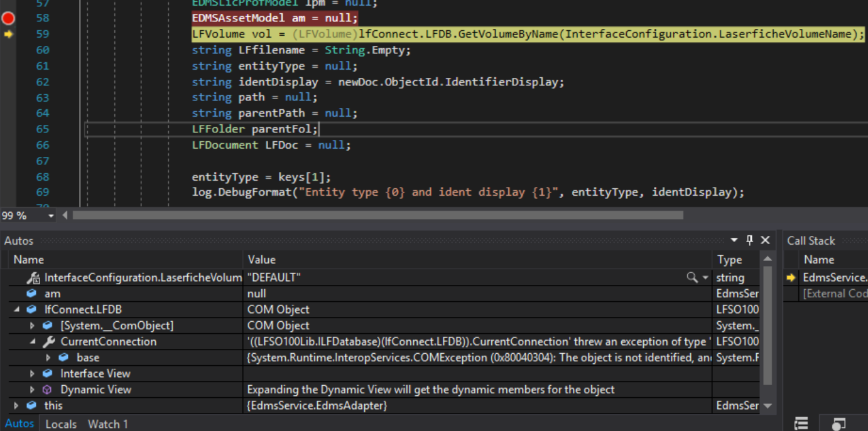Collapse the lfConnect.LFDB tree node
This screenshot has height=431, width=868.
pos(17,309)
